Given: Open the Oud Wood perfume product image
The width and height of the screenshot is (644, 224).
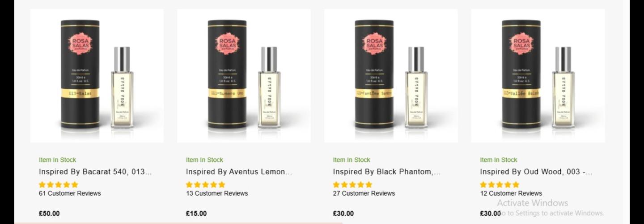Looking at the screenshot, I should 538,76.
